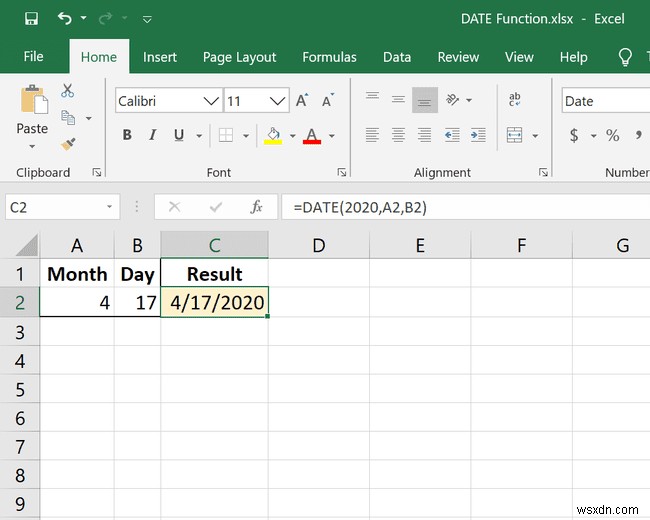This screenshot has height=520, width=650.
Task: Switch to the Data tab
Action: coord(397,57)
